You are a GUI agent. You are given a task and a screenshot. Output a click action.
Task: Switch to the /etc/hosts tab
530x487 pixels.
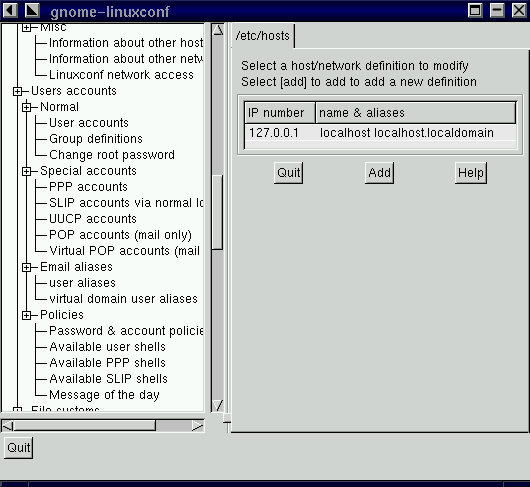point(263,36)
